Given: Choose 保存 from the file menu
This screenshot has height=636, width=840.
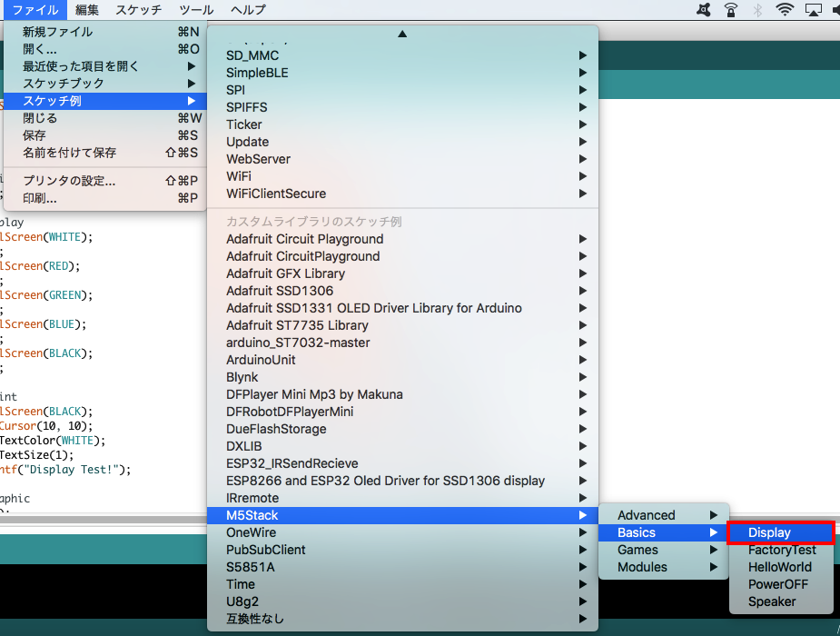Looking at the screenshot, I should (x=105, y=135).
